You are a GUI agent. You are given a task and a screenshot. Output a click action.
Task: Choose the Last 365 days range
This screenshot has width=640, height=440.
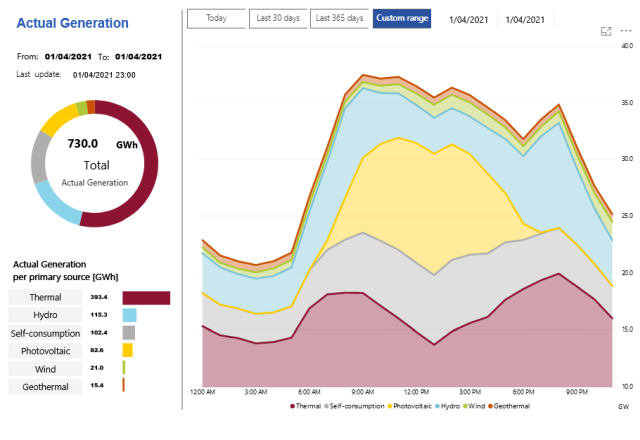(x=340, y=18)
